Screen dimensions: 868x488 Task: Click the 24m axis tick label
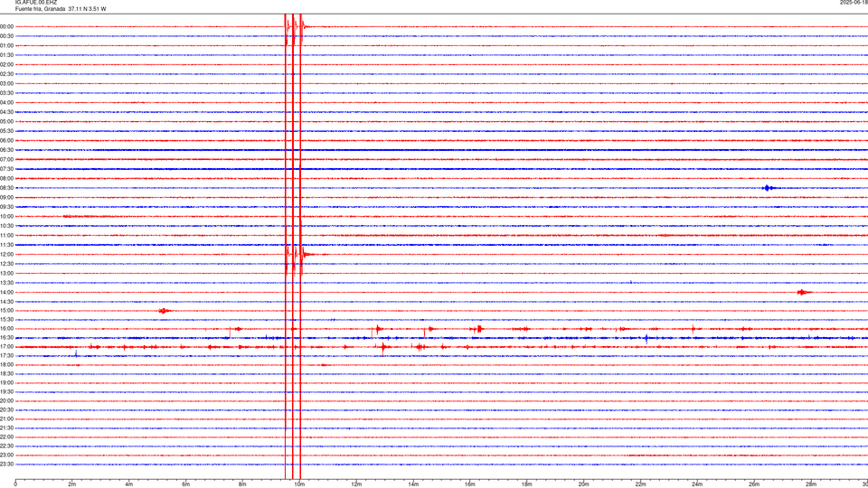(x=697, y=484)
